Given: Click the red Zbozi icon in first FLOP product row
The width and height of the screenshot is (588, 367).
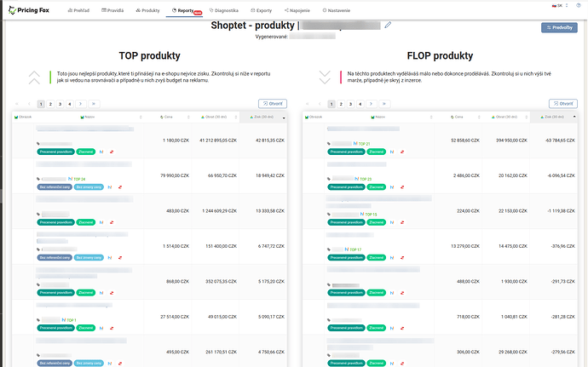Looking at the screenshot, I should click(402, 152).
